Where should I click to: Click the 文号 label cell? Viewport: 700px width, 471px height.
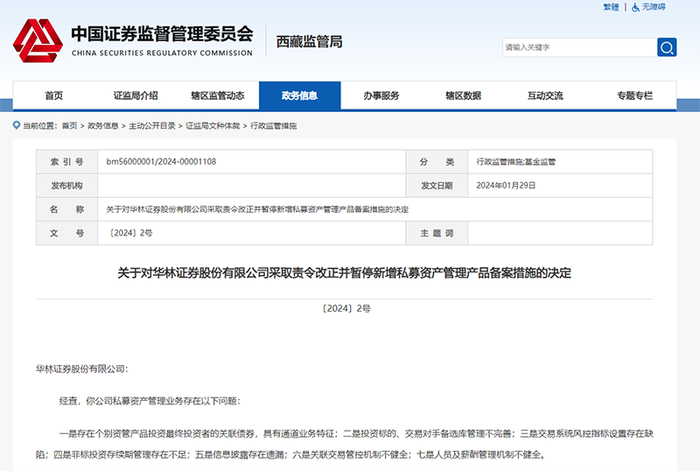67,233
